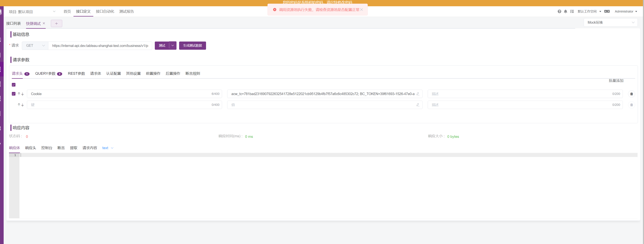
Task: Open the 接口自动化 menu item
Action: click(105, 11)
